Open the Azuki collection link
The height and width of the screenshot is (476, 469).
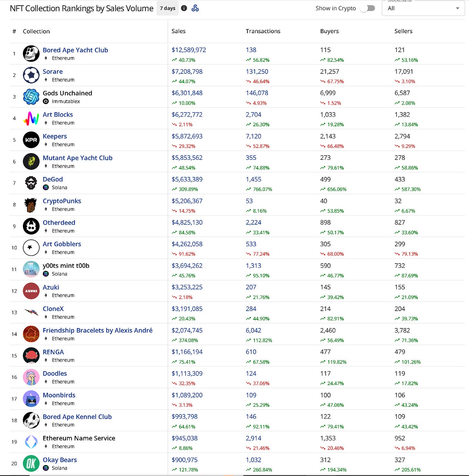pos(51,287)
